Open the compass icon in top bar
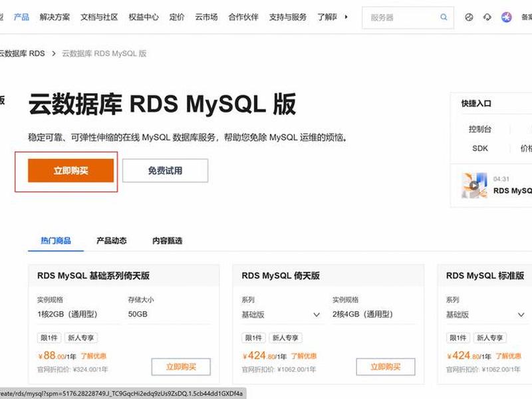 (469, 17)
